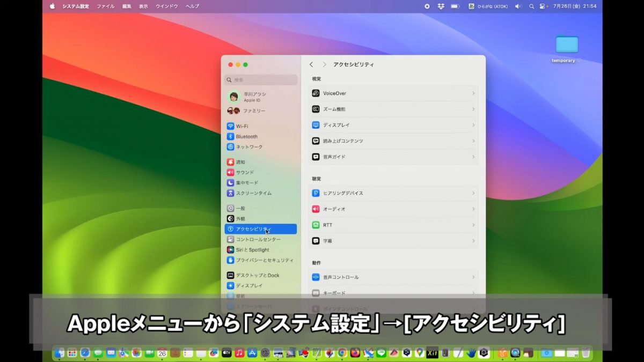This screenshot has height=362, width=644.
Task: Open プライバシーとセキュリティ in the sidebar
Action: (x=261, y=260)
